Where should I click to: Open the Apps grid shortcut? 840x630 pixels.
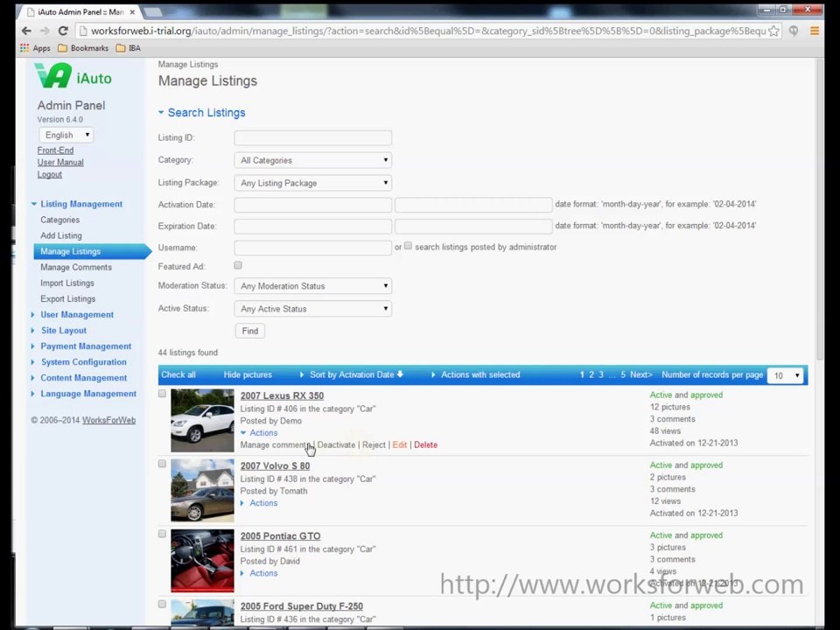[35, 48]
